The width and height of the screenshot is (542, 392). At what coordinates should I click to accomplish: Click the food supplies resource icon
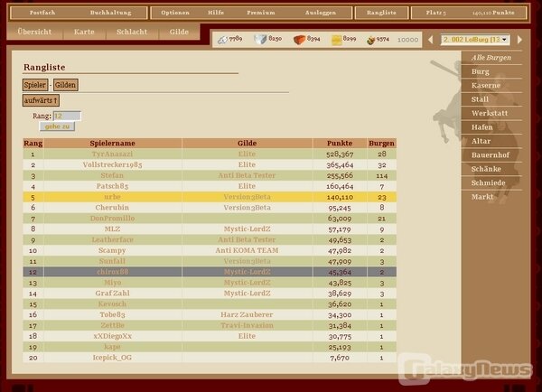pos(371,41)
